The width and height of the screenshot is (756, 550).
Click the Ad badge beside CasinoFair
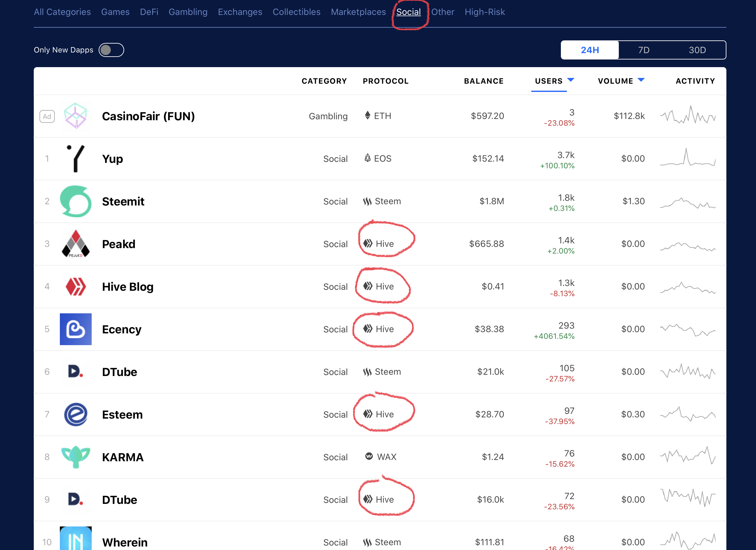pos(47,116)
